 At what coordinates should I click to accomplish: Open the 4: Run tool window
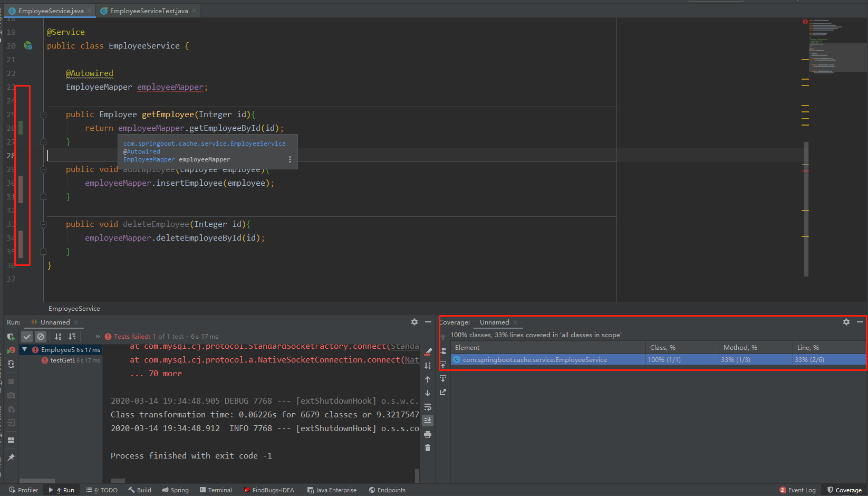[61, 490]
